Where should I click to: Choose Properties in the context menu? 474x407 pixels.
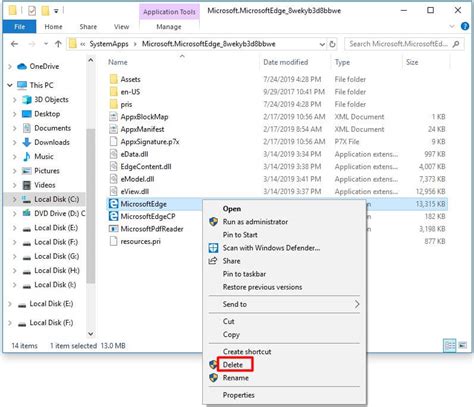click(239, 395)
